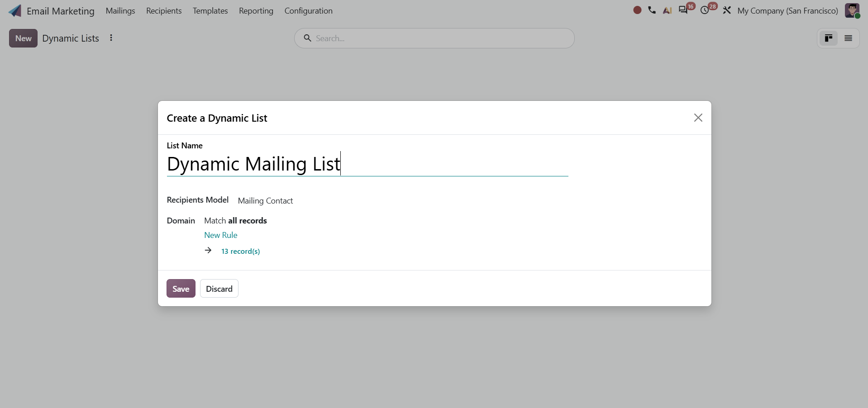868x408 pixels.
Task: Open the 13 record(s) link
Action: pyautogui.click(x=241, y=251)
